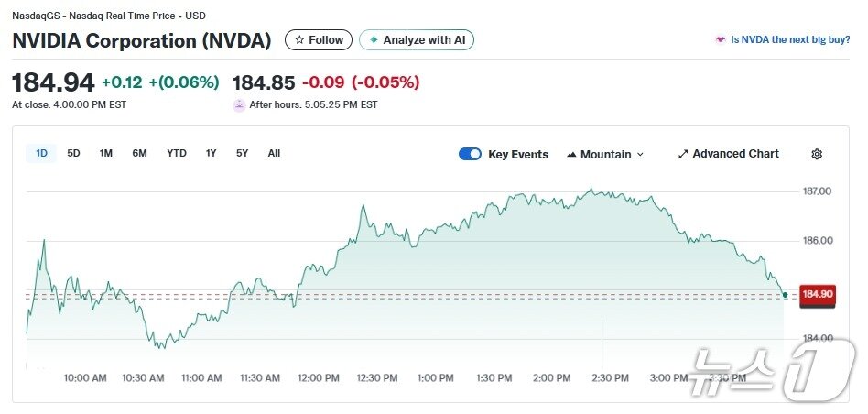Click the red 184.90 price label
This screenshot has height=414, width=868.
click(x=817, y=294)
